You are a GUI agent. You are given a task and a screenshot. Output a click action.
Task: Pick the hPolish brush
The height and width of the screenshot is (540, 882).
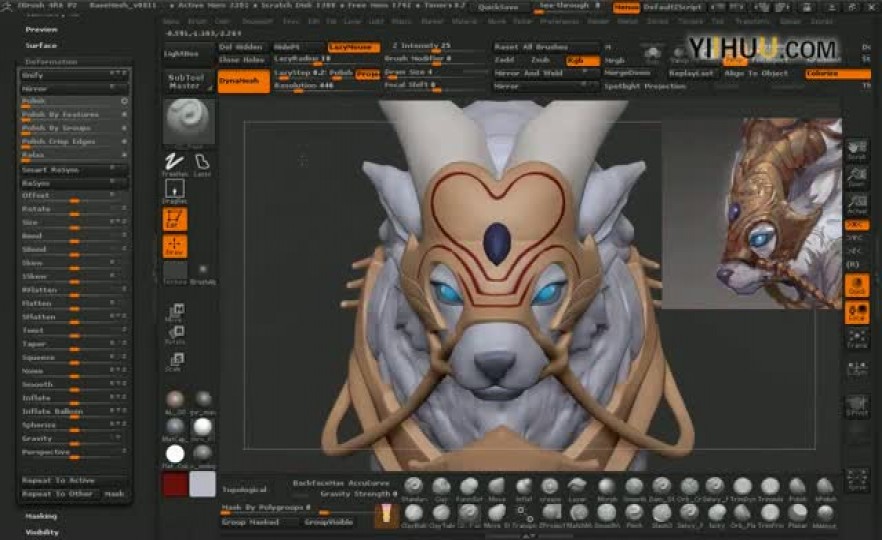point(825,489)
